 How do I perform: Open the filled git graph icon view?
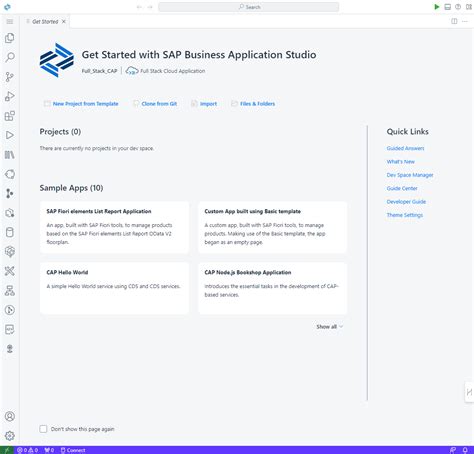10,193
